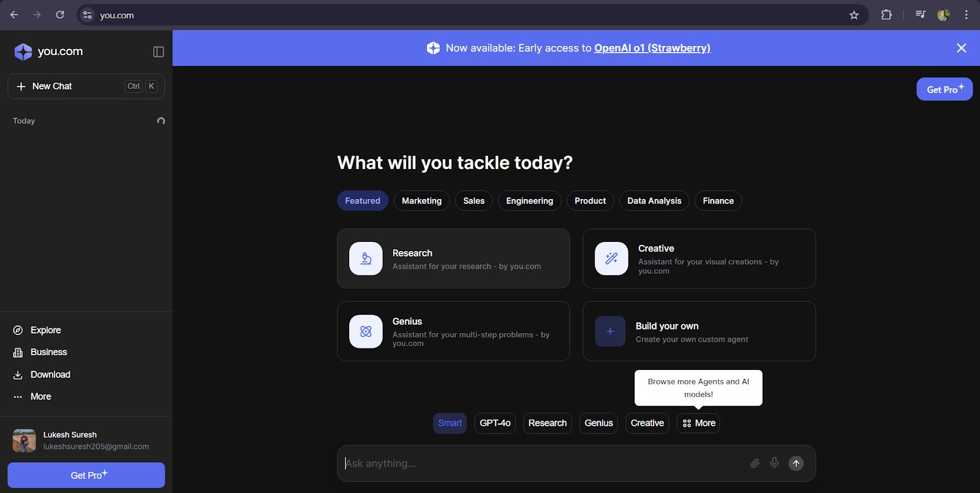Bookmark this page with star icon

(854, 15)
